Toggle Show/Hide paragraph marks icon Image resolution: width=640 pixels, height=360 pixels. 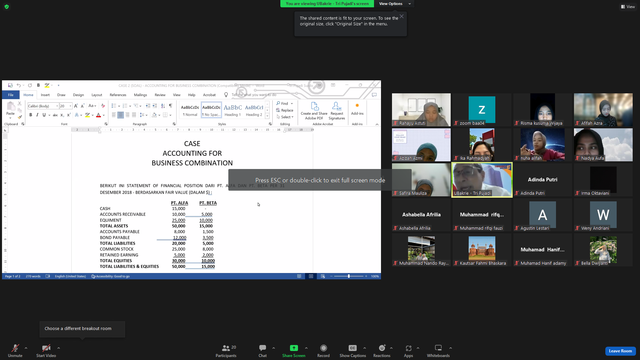pyautogui.click(x=170, y=106)
